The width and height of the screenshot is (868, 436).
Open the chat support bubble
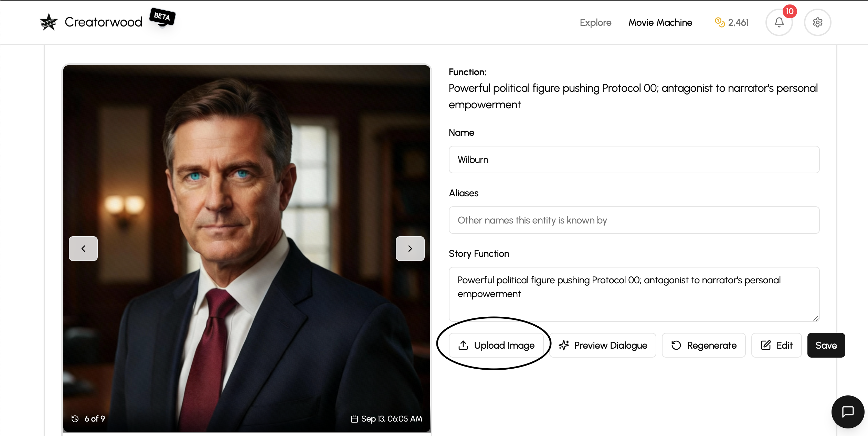[848, 412]
